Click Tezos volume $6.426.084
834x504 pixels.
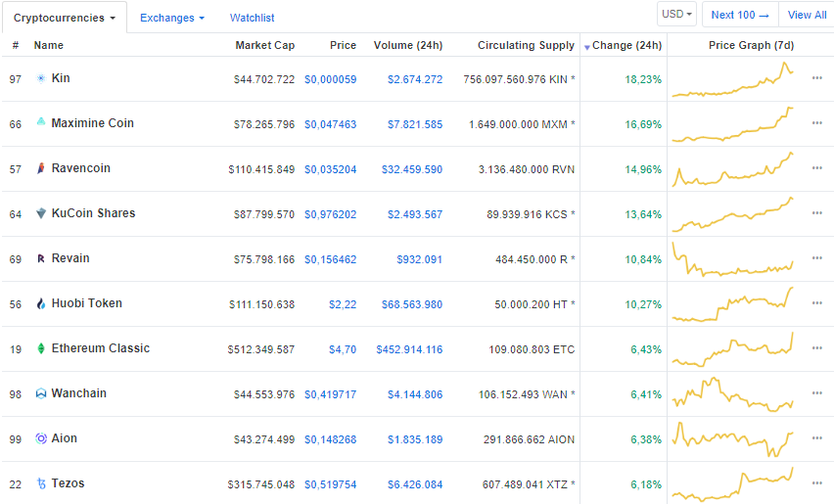[415, 484]
